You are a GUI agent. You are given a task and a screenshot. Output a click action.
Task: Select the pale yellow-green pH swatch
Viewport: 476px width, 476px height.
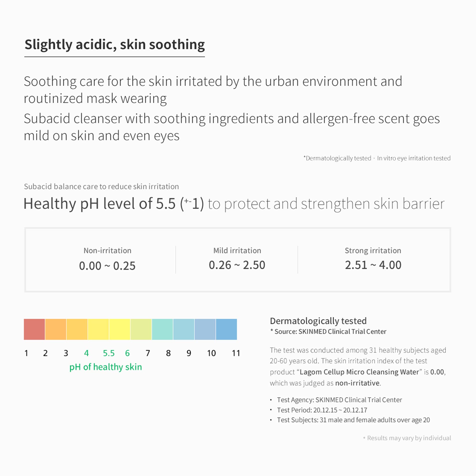141,329
